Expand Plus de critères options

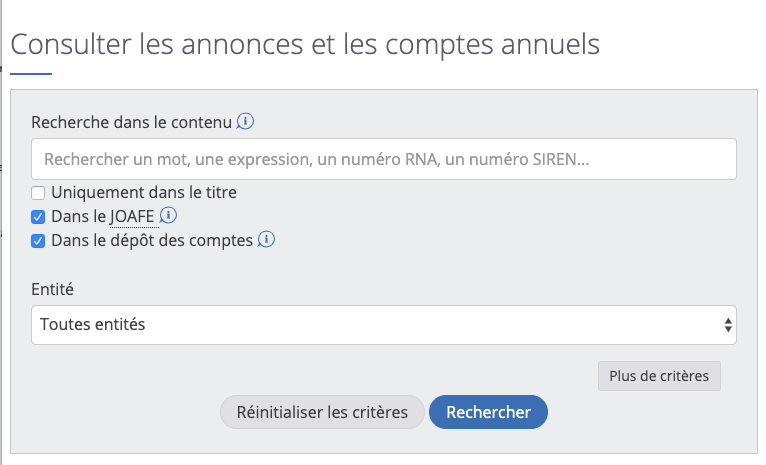pos(659,376)
